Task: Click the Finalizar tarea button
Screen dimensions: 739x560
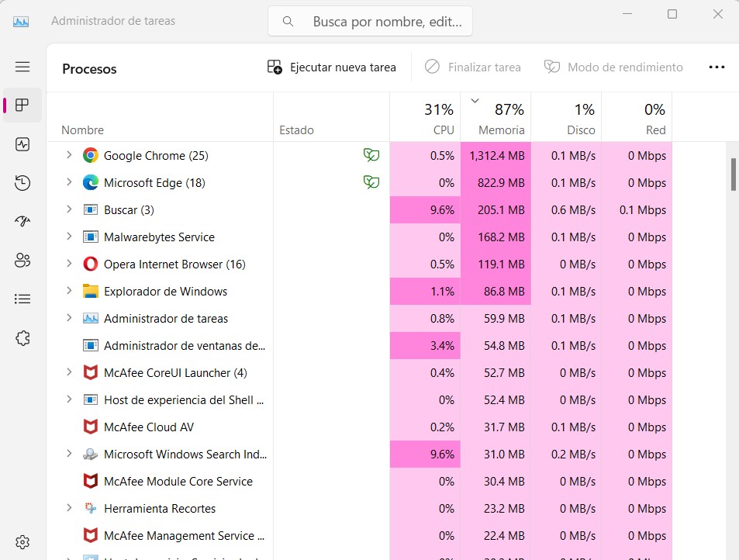Action: [x=473, y=67]
